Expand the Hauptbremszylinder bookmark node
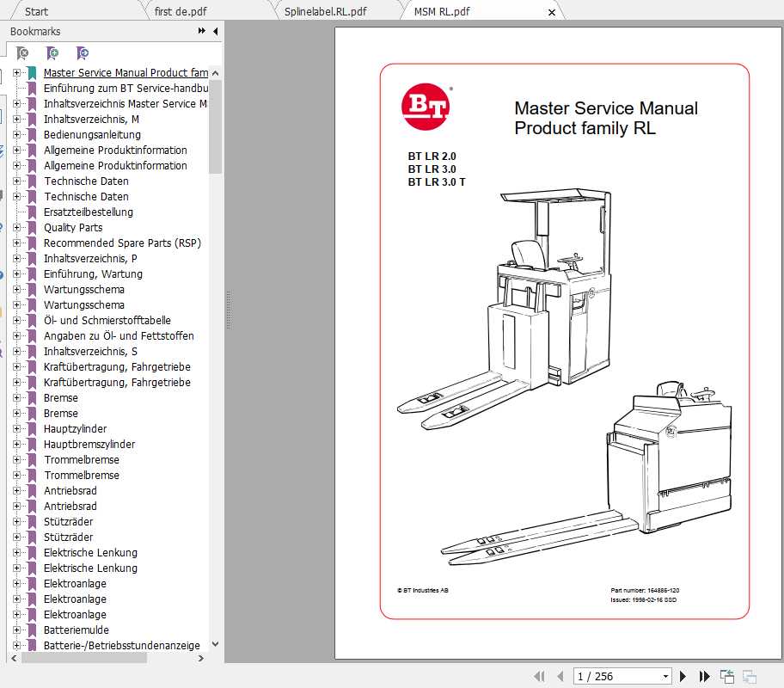784x688 pixels. click(x=16, y=445)
